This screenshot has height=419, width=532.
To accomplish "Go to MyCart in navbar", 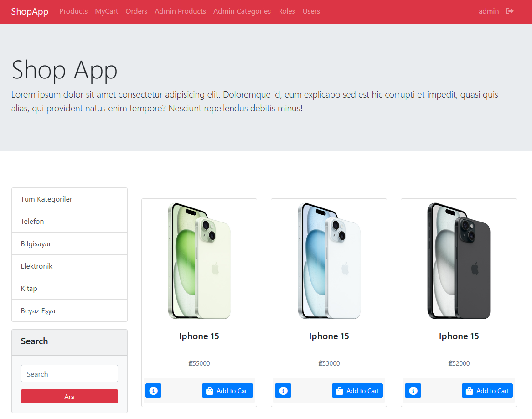I will point(107,11).
